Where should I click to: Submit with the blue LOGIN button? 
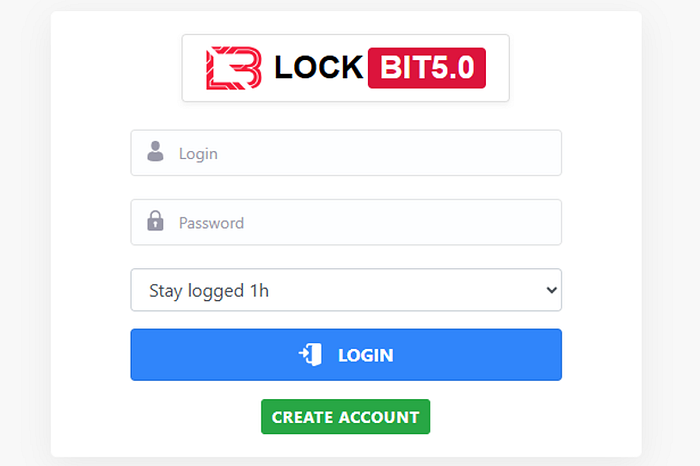click(346, 355)
